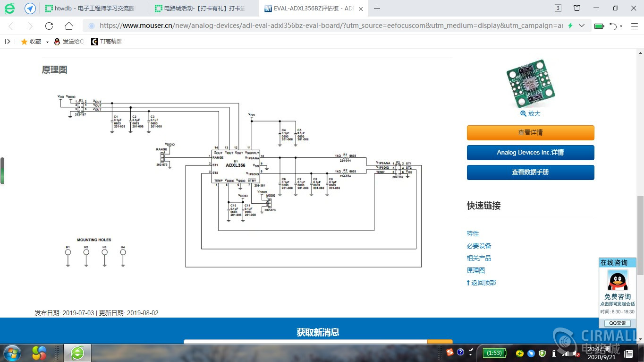Open a new browser tab
Viewport: 644px width, 362px height.
click(377, 8)
